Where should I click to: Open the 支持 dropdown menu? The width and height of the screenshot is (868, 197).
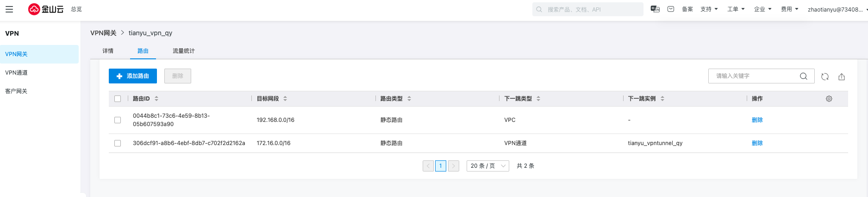click(709, 9)
